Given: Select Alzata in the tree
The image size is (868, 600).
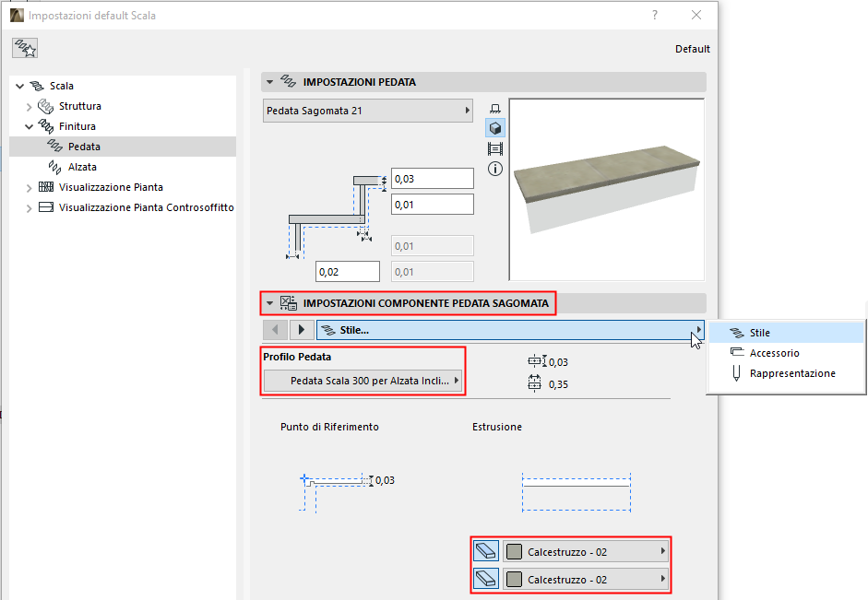Looking at the screenshot, I should 82,167.
